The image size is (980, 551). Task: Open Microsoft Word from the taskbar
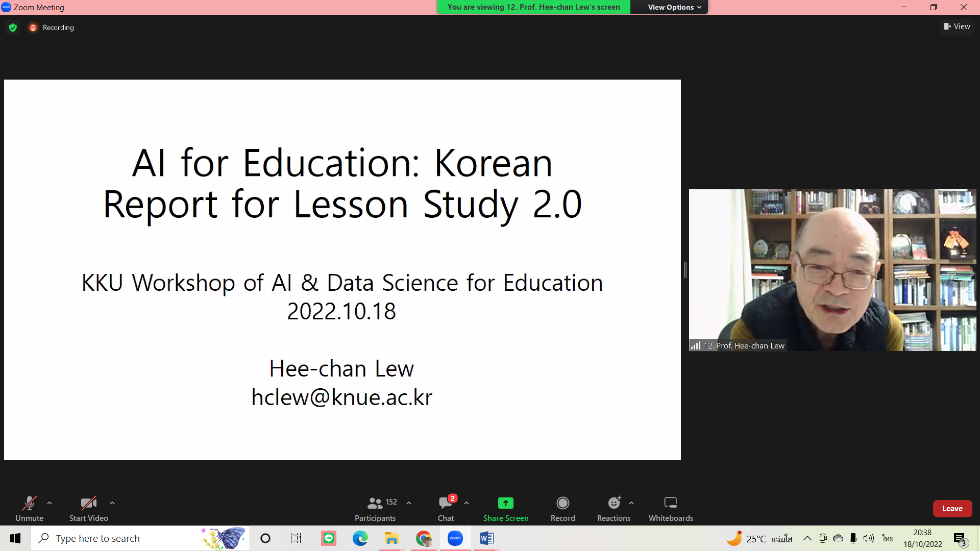pos(486,538)
